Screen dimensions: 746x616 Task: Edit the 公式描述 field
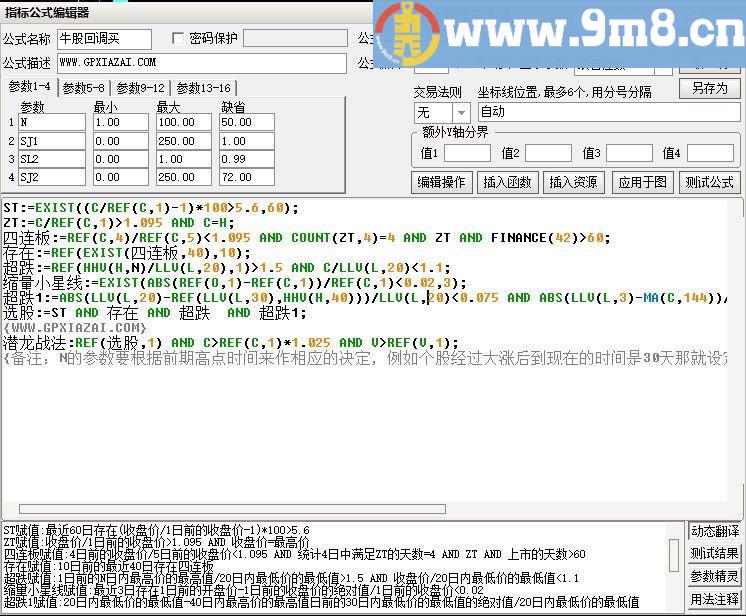202,63
